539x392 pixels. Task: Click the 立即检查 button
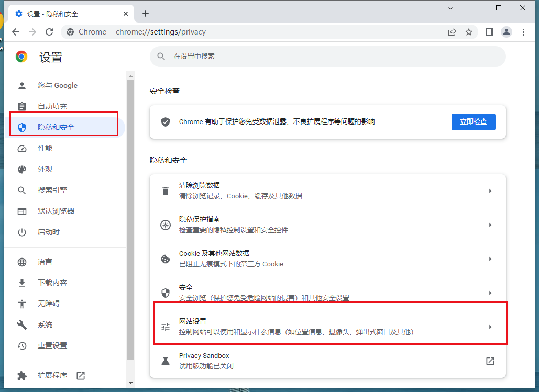[x=473, y=121]
